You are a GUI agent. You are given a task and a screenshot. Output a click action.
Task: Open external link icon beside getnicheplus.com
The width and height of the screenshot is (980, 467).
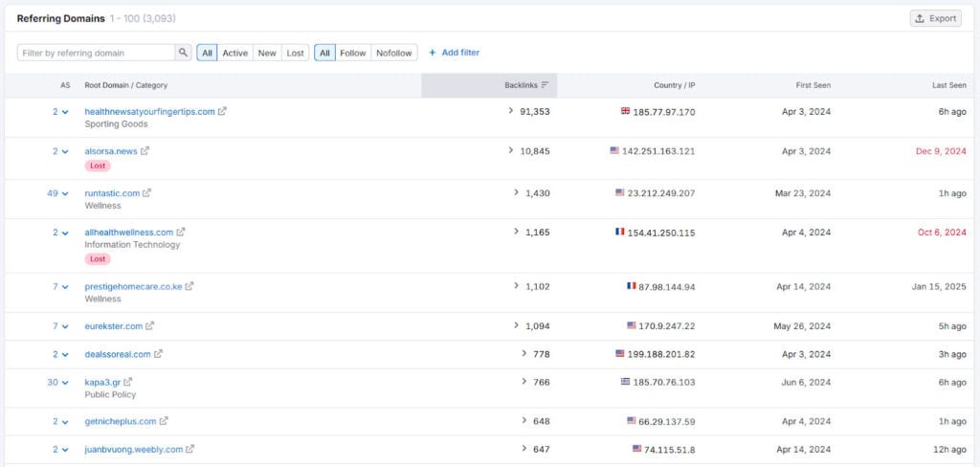pos(163,421)
